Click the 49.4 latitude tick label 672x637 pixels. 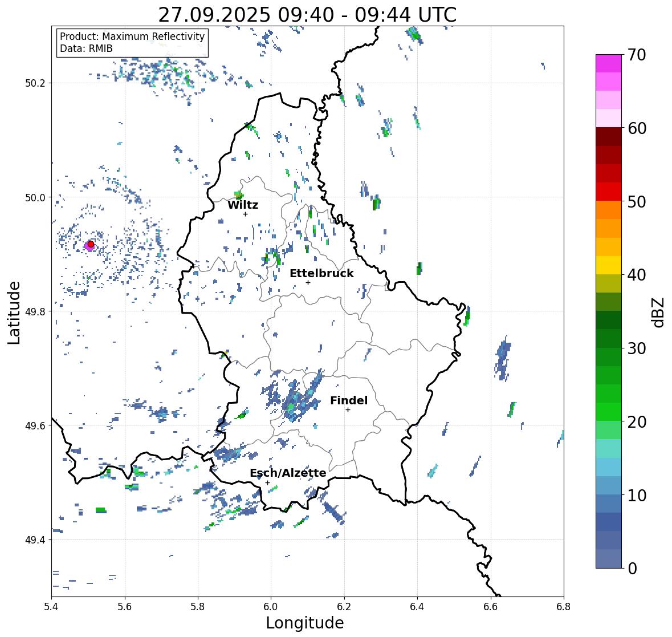(35, 539)
